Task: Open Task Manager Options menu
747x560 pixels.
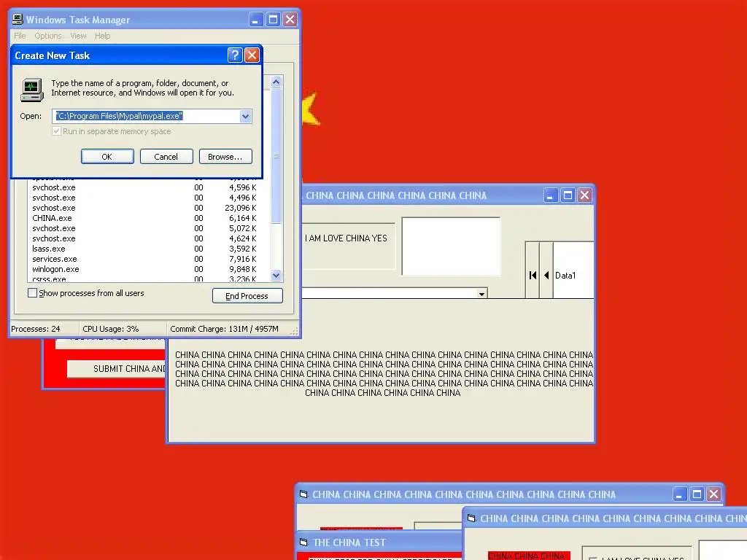Action: pos(48,36)
